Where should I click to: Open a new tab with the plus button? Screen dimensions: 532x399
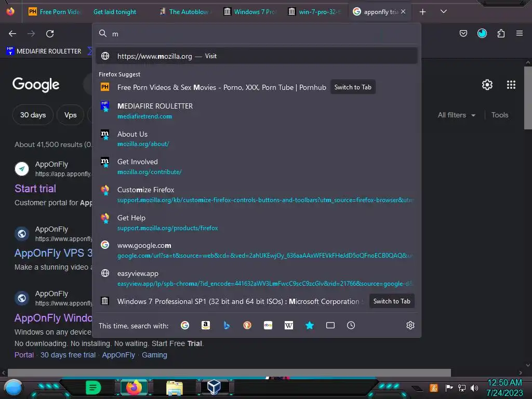pyautogui.click(x=422, y=12)
